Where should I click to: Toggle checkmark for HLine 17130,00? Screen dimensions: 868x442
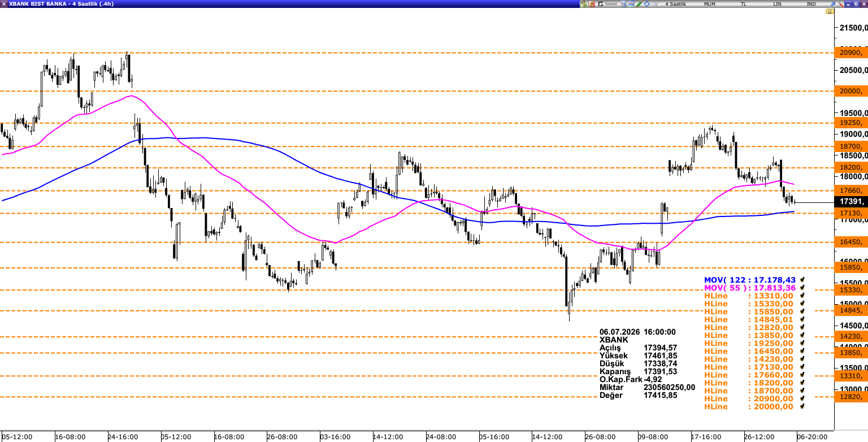coord(802,367)
